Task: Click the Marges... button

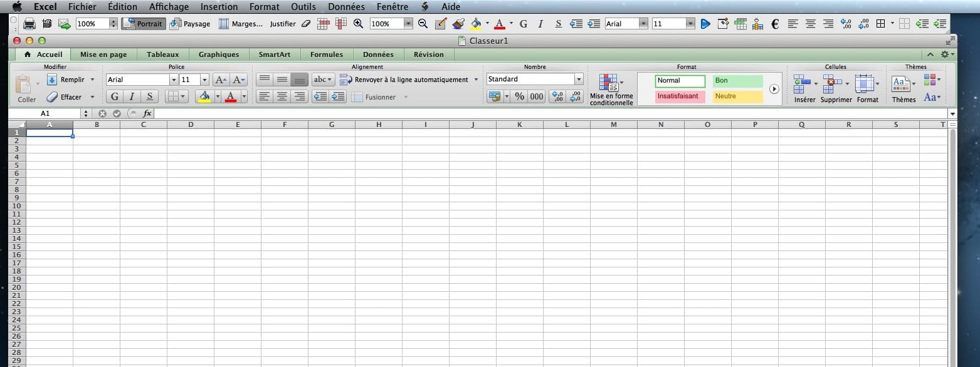Action: [241, 24]
